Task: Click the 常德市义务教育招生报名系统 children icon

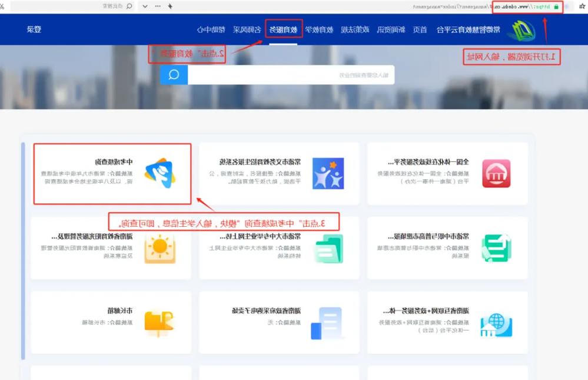Action: click(328, 173)
